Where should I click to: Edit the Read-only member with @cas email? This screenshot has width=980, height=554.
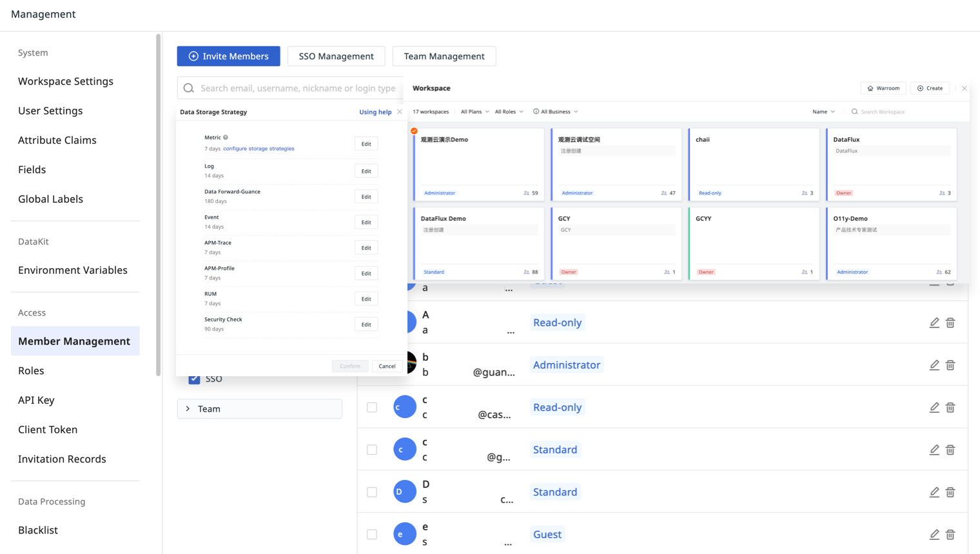(934, 408)
